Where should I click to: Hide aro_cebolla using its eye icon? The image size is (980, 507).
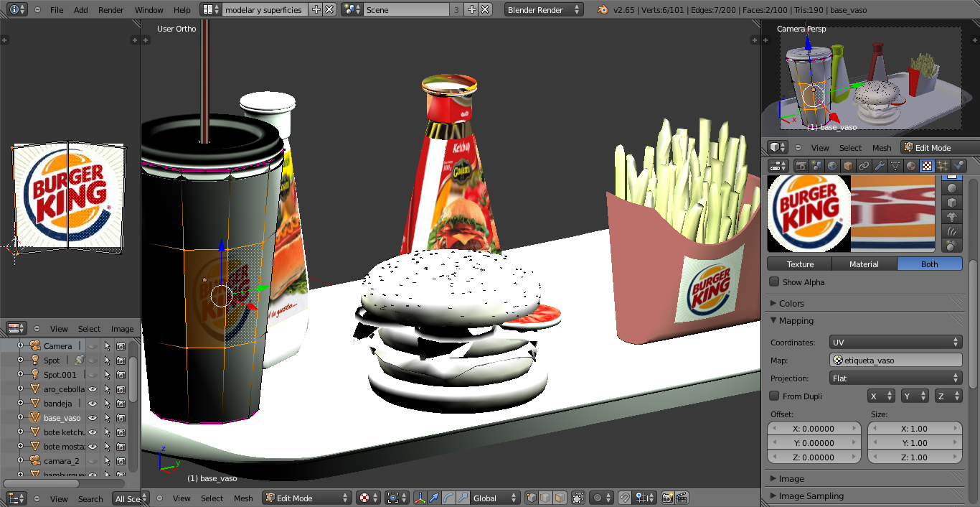93,389
